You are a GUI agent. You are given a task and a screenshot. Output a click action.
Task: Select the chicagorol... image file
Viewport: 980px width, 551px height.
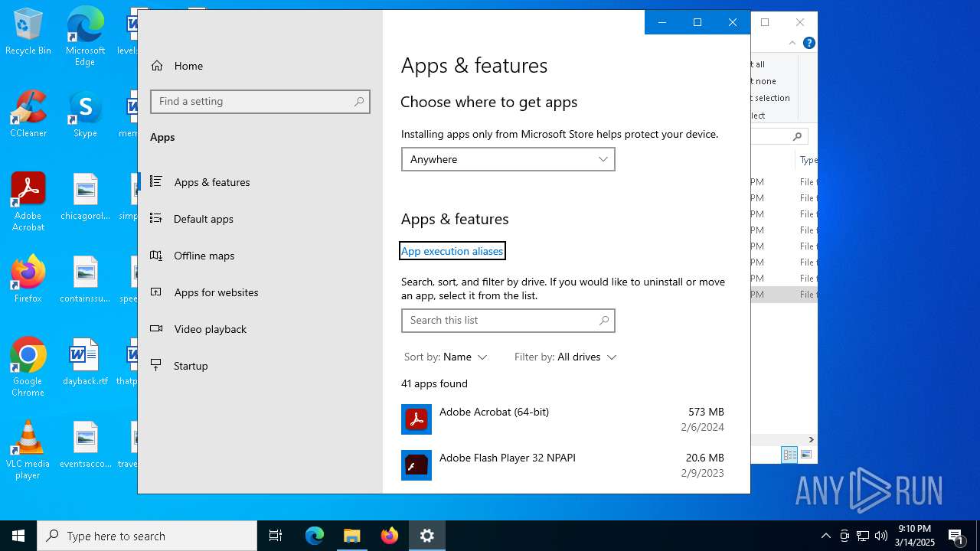[85, 197]
